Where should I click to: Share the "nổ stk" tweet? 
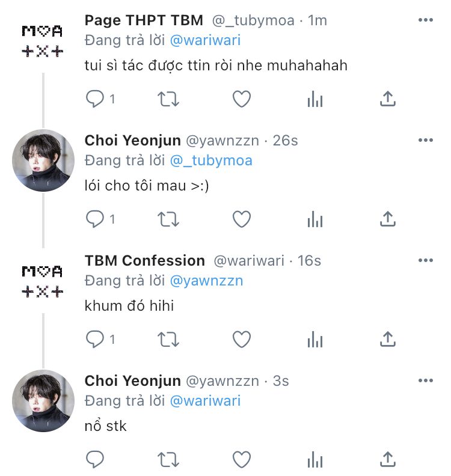tap(388, 460)
